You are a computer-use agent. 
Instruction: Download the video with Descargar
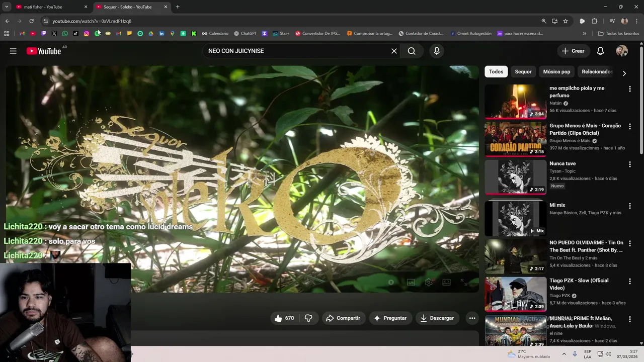[x=438, y=318]
